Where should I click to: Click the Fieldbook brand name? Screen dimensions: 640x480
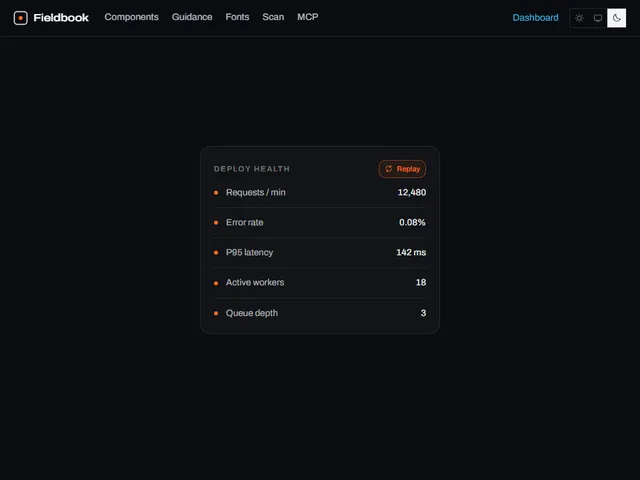(61, 18)
